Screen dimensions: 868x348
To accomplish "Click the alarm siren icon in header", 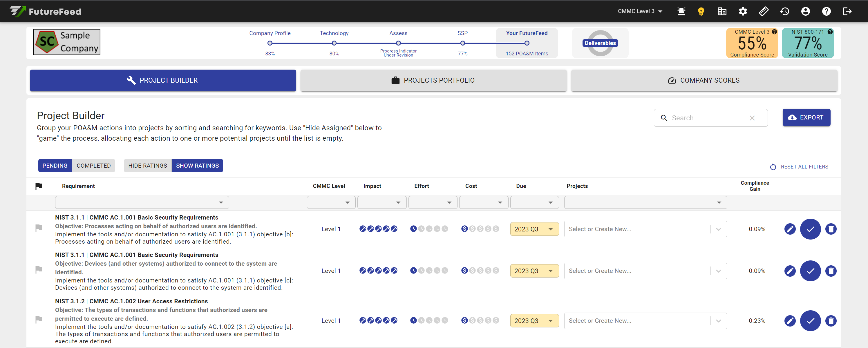I will pyautogui.click(x=681, y=11).
